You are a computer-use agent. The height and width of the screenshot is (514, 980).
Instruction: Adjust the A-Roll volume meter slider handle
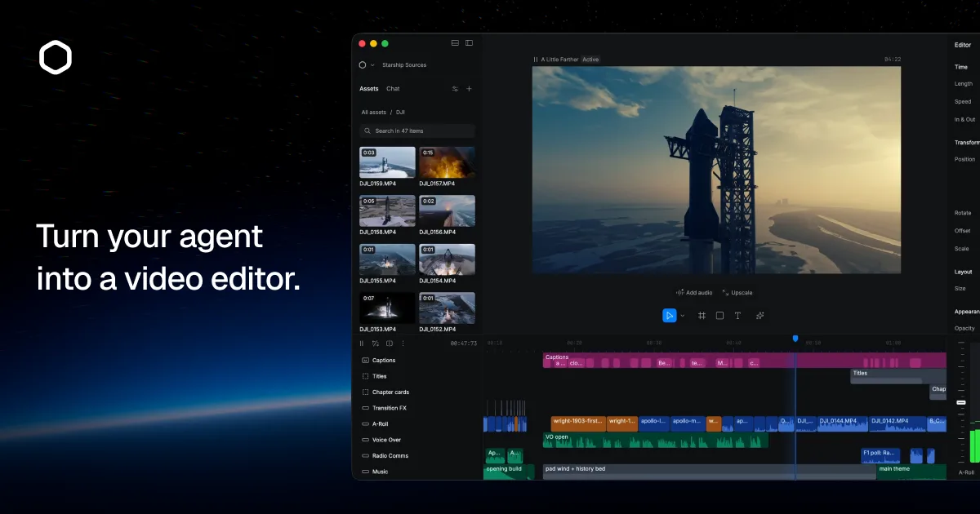962,402
